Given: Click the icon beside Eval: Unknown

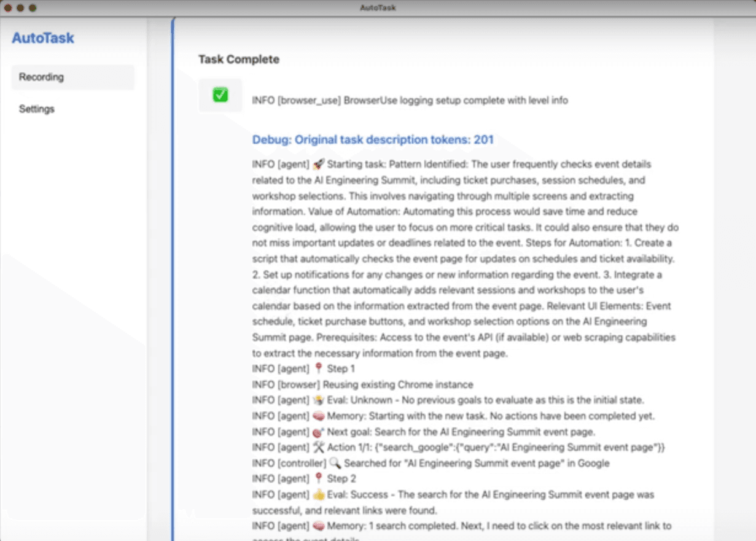Looking at the screenshot, I should [318, 400].
